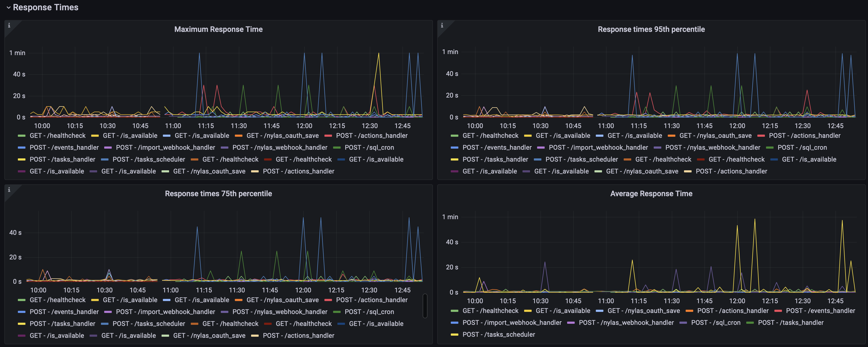Toggle yellow GET - /is_available in 95th percentile legend
This screenshot has width=868, height=347.
pos(563,136)
